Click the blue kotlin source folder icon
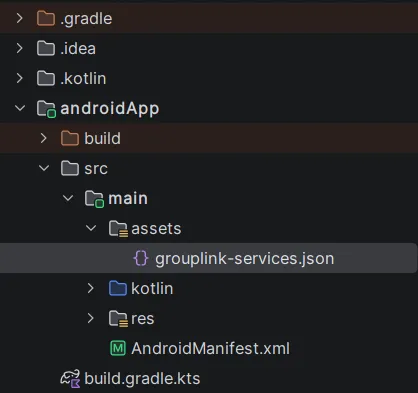This screenshot has width=418, height=393. (118, 288)
